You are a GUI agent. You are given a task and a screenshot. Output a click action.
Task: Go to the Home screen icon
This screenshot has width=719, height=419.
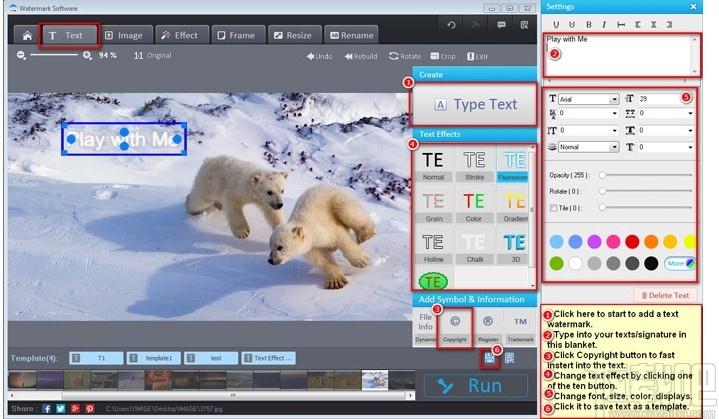tap(27, 35)
